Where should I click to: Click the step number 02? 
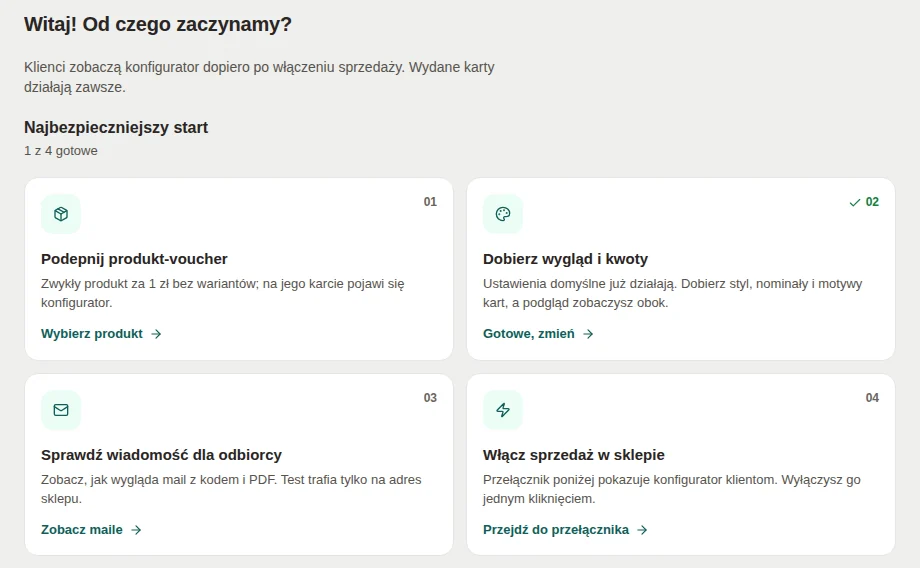tap(872, 202)
